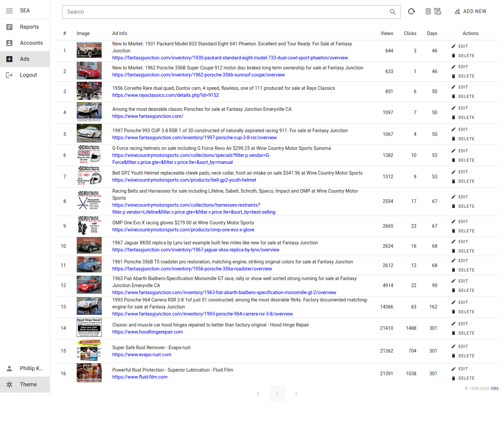Screen dimensions: 504x422
Task: Click the Logout exit icon
Action: [x=9, y=75]
